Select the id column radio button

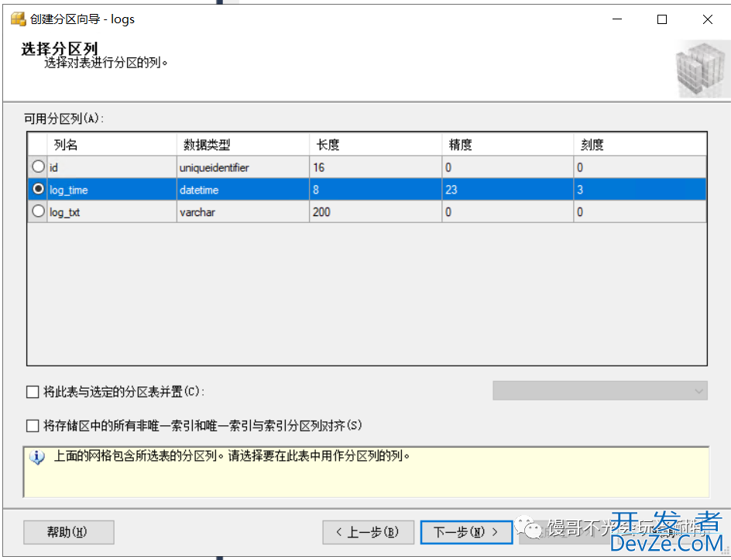[x=38, y=167]
